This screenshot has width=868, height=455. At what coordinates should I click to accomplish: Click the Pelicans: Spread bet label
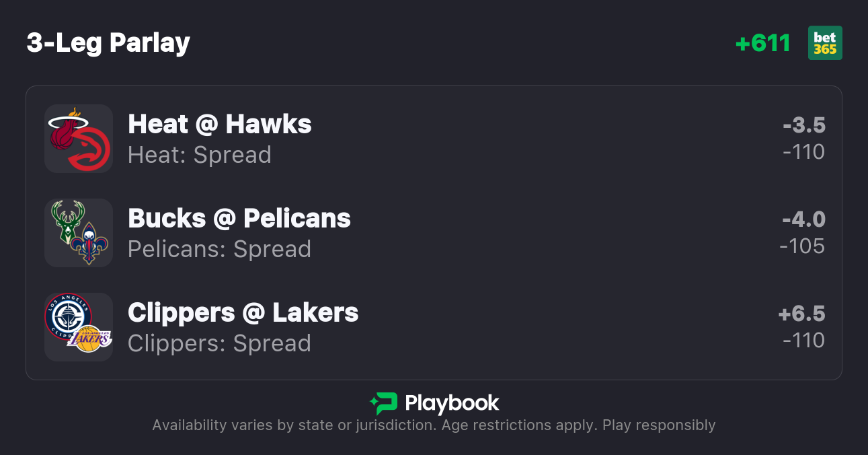[219, 249]
